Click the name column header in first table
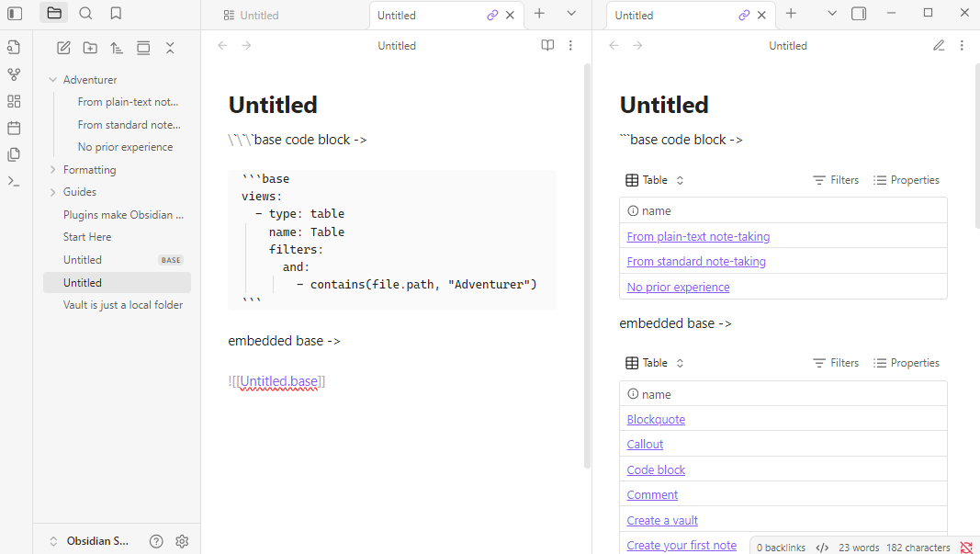This screenshot has height=554, width=980. 783,210
